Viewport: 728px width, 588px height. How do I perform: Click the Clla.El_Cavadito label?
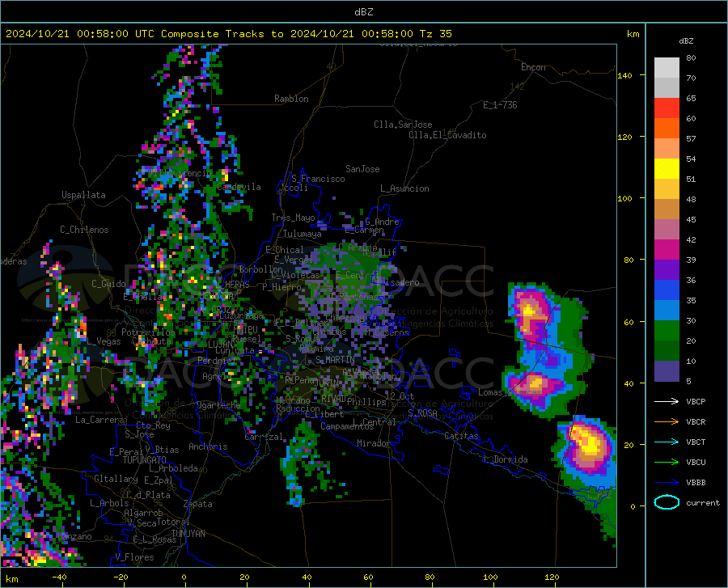click(447, 135)
